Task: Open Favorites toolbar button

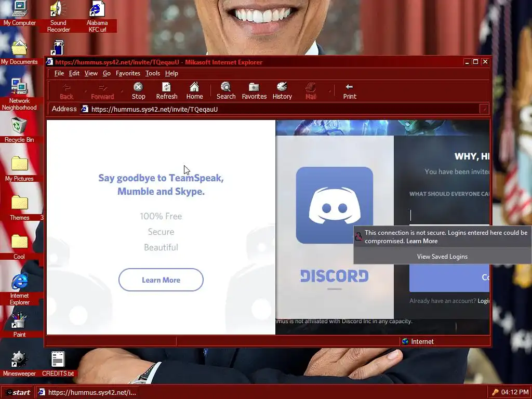Action: tap(254, 91)
